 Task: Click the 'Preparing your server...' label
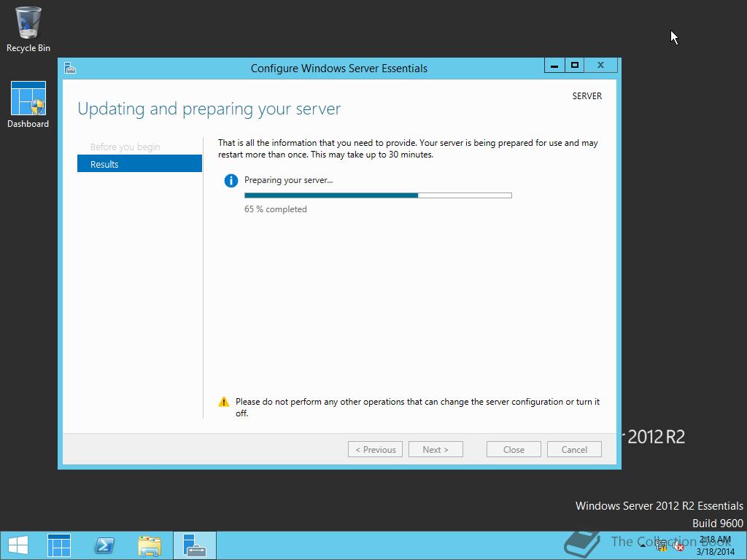pyautogui.click(x=289, y=180)
